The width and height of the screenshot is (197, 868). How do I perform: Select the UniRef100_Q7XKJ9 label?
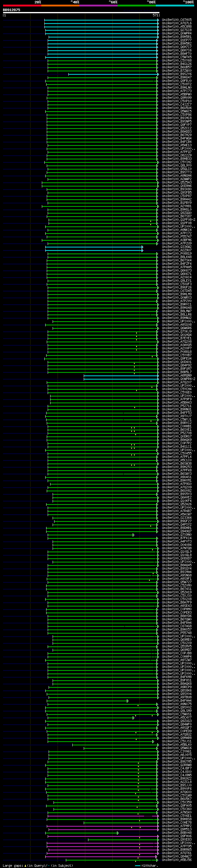point(177,332)
